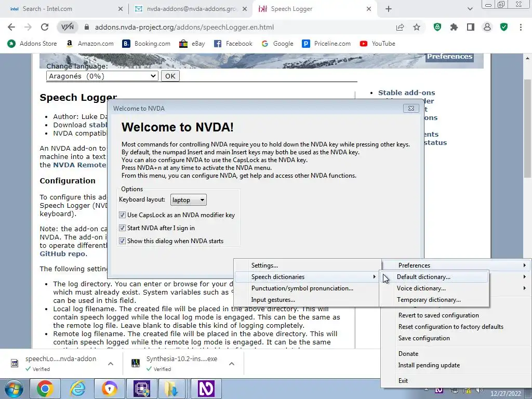532x399 pixels.
Task: Choose Temporary dictionary... from submenu
Action: tap(434, 300)
